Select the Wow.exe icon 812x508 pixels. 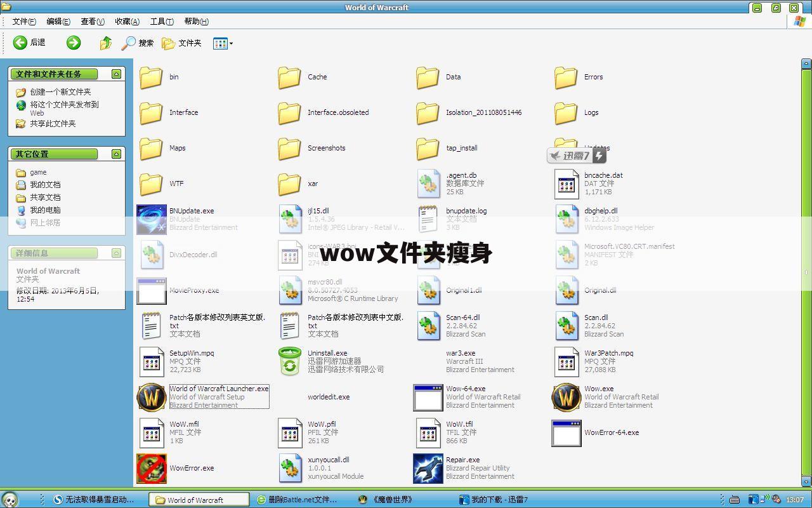point(566,397)
